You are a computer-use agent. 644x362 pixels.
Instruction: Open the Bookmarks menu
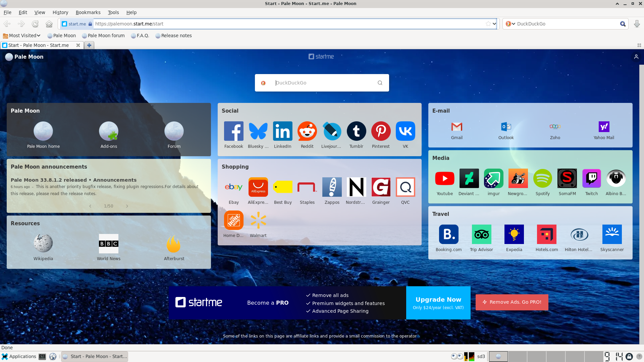pyautogui.click(x=88, y=12)
